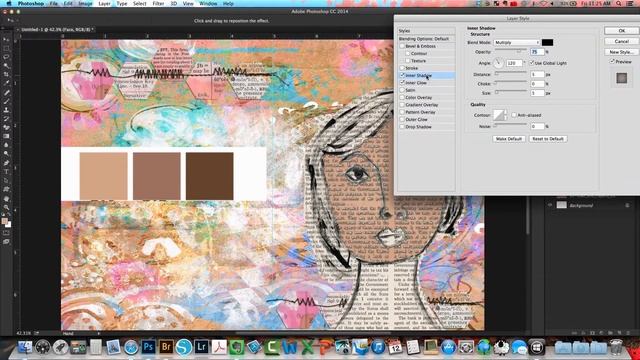The image size is (640, 360).
Task: Click the Size value input field
Action: coord(537,93)
